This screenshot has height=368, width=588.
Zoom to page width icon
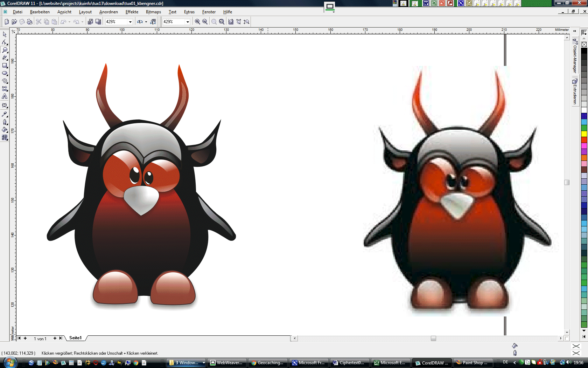click(x=239, y=22)
